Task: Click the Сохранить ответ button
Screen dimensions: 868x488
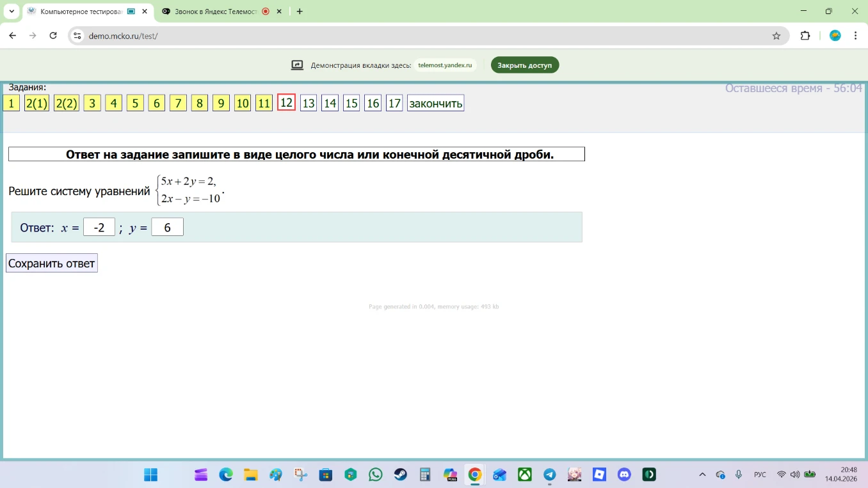Action: (52, 264)
